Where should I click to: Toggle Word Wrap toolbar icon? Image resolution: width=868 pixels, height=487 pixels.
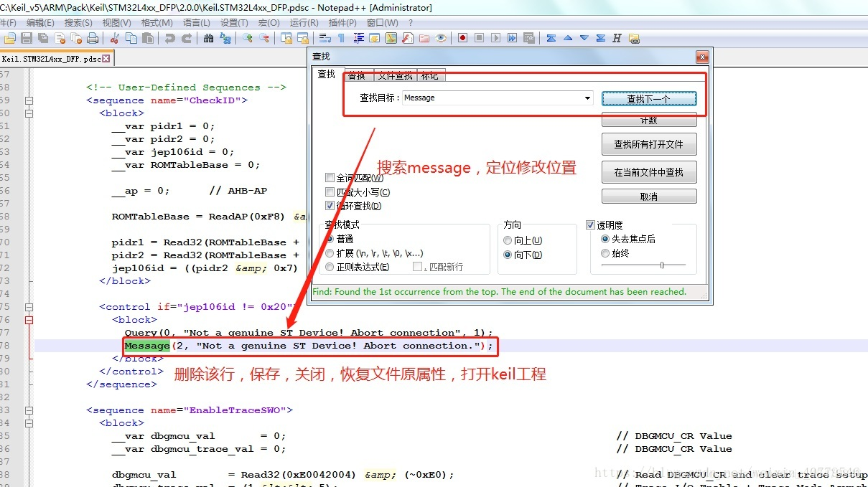325,37
